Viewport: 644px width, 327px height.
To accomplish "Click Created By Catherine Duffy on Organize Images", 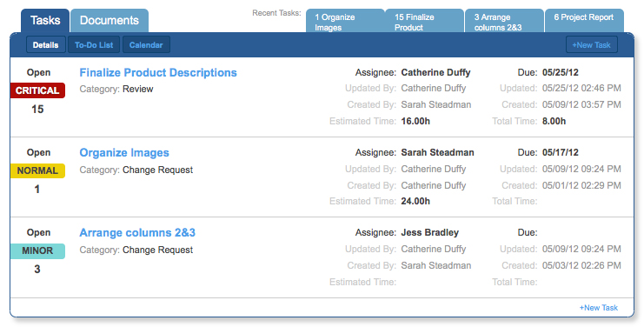I will tap(434, 185).
